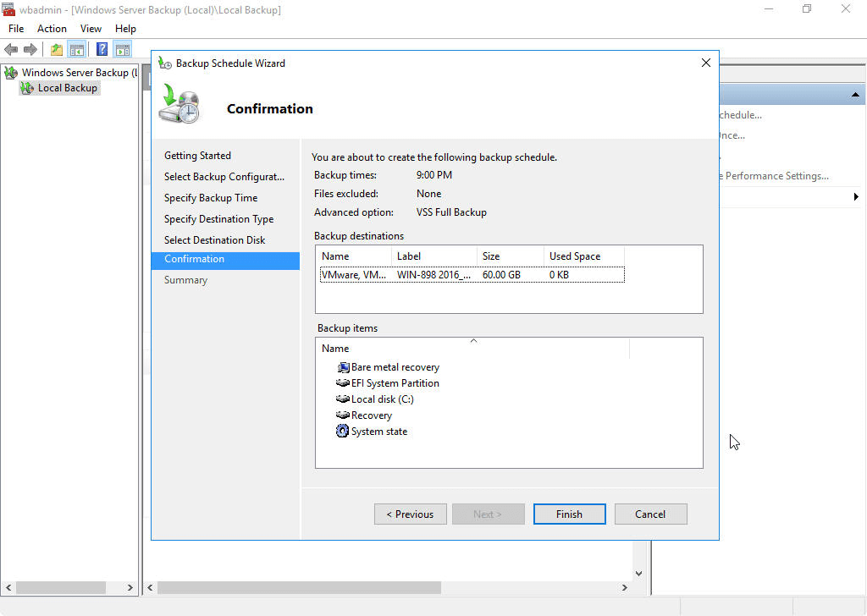Select the VMware backup destination row
Screen dimensions: 867x616
point(471,275)
